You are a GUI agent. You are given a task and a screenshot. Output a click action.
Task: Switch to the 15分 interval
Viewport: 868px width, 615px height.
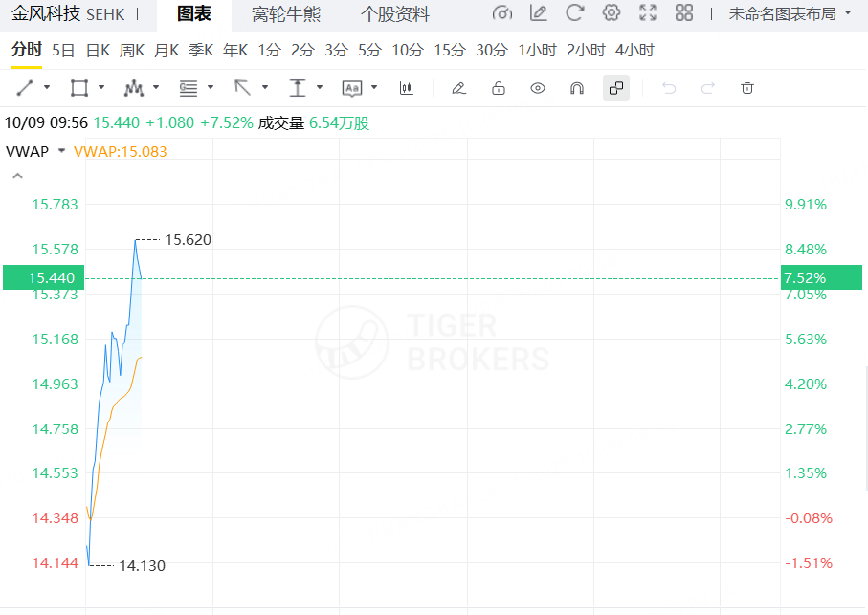[450, 50]
